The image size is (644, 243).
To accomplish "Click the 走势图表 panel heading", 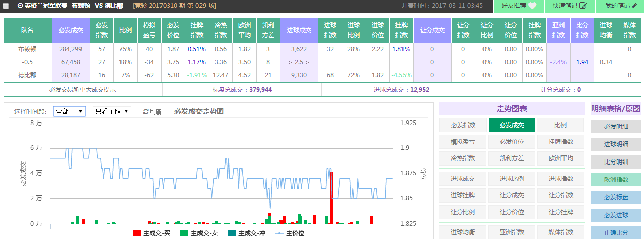I will pyautogui.click(x=511, y=109).
